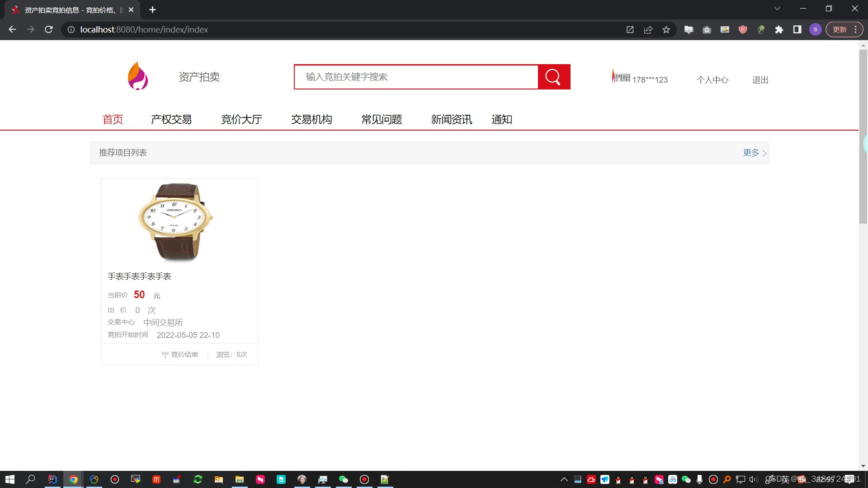Click the 更新 Chrome update button
This screenshot has height=488, width=868.
click(840, 30)
